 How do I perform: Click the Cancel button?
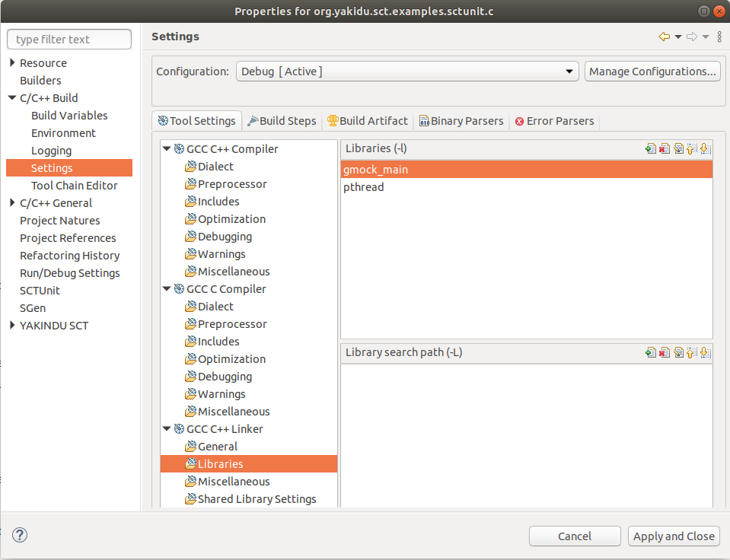click(x=575, y=536)
